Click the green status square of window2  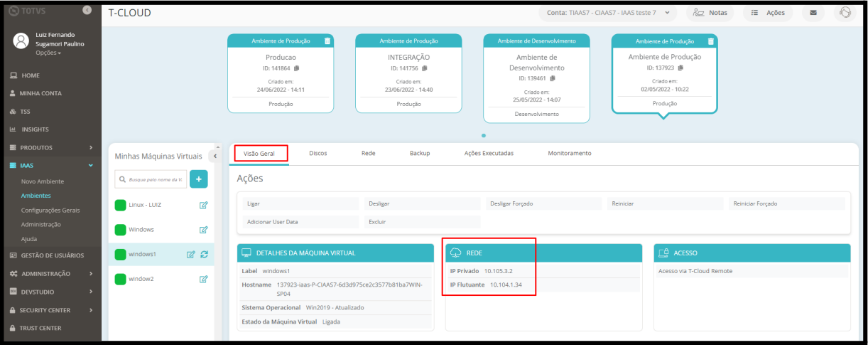coord(121,279)
